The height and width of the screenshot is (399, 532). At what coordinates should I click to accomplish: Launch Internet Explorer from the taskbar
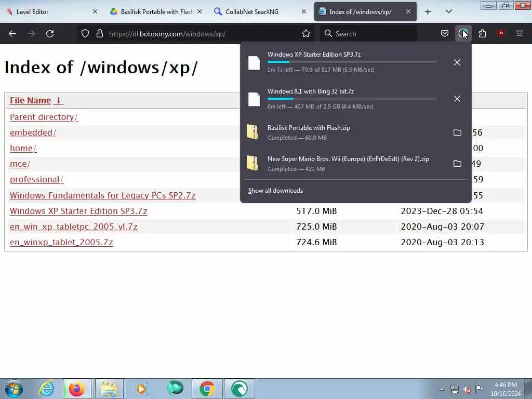click(46, 389)
